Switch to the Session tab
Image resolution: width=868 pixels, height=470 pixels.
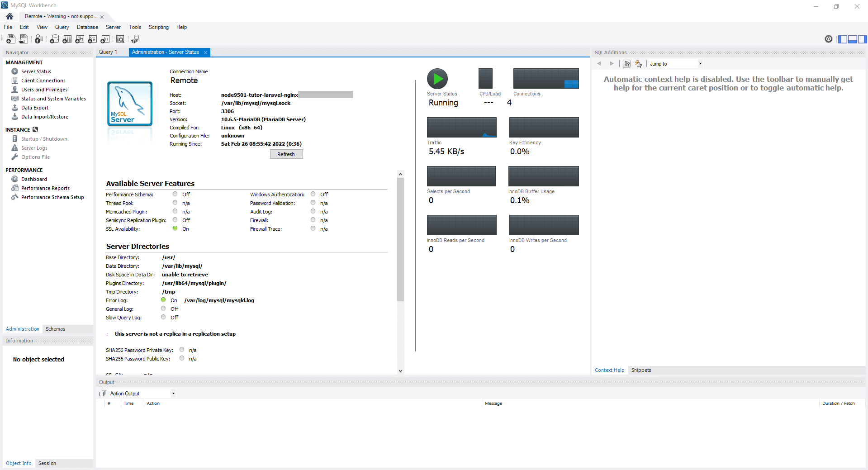pos(47,463)
